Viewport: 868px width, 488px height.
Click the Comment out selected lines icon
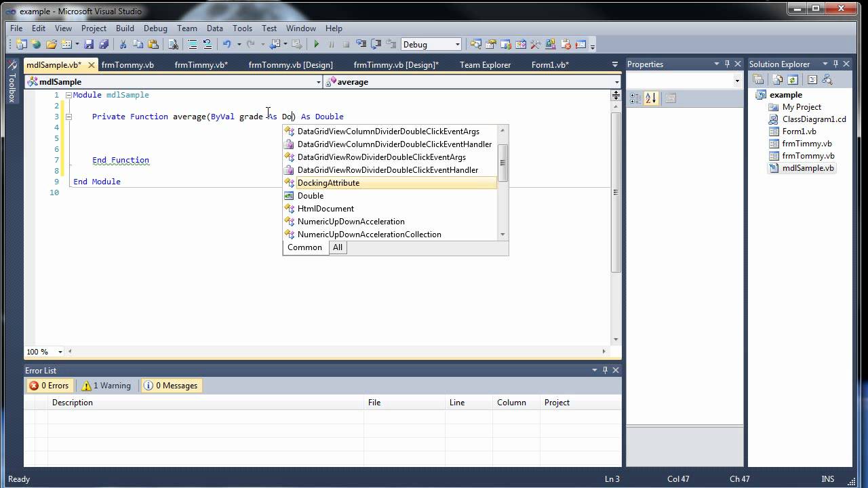click(x=193, y=44)
